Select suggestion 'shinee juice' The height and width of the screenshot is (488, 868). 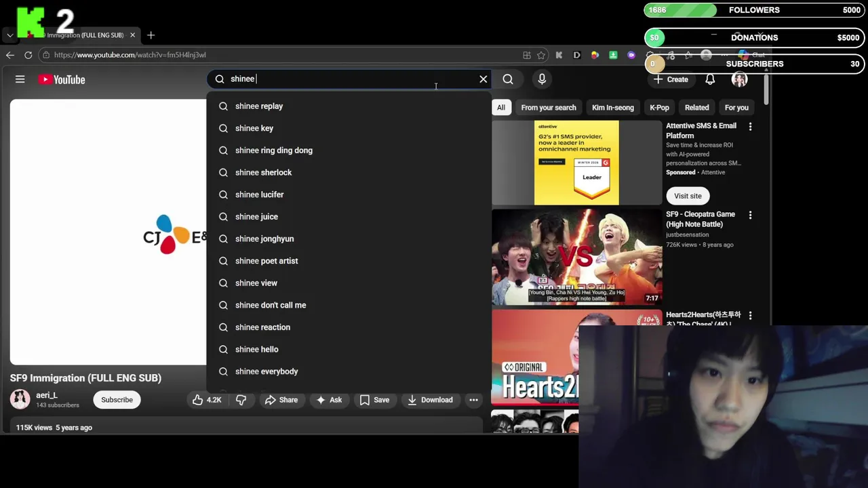[x=349, y=217]
